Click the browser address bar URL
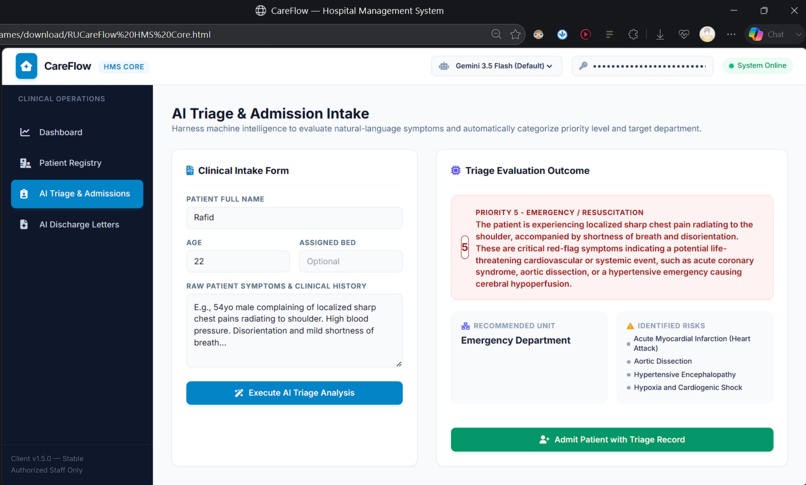The image size is (806, 485). tap(105, 34)
